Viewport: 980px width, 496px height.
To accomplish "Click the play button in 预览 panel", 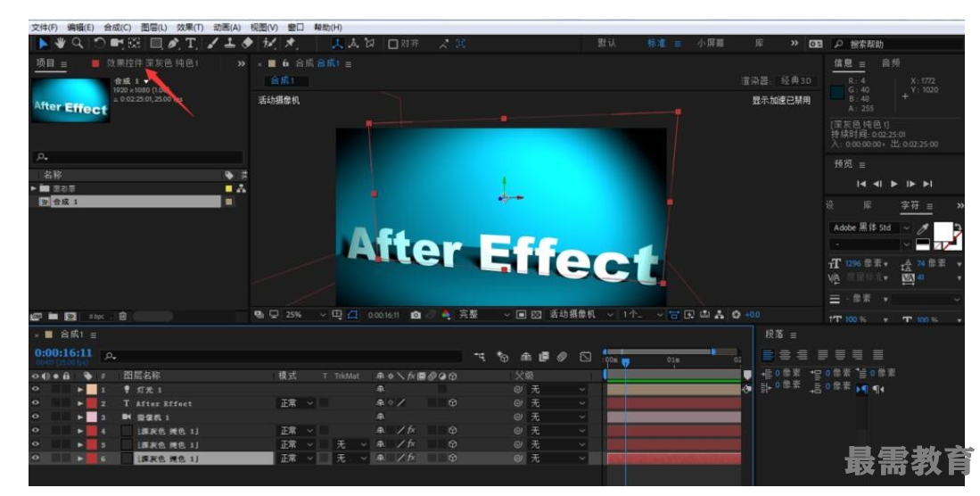I will point(894,183).
